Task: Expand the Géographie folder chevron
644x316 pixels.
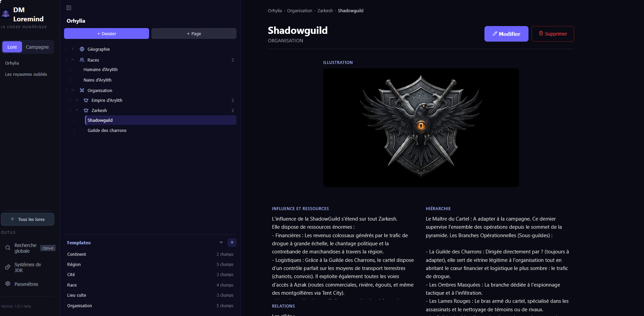Action: click(x=73, y=49)
